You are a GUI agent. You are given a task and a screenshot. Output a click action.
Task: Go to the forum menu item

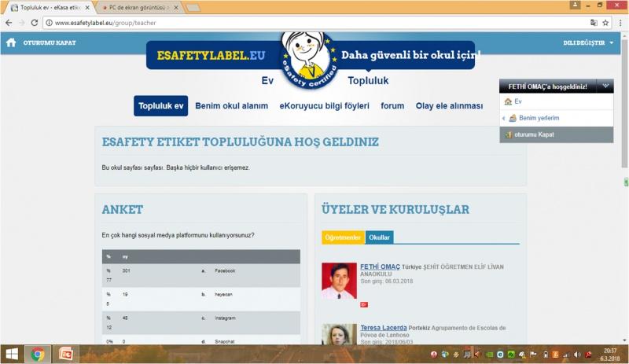coord(392,105)
